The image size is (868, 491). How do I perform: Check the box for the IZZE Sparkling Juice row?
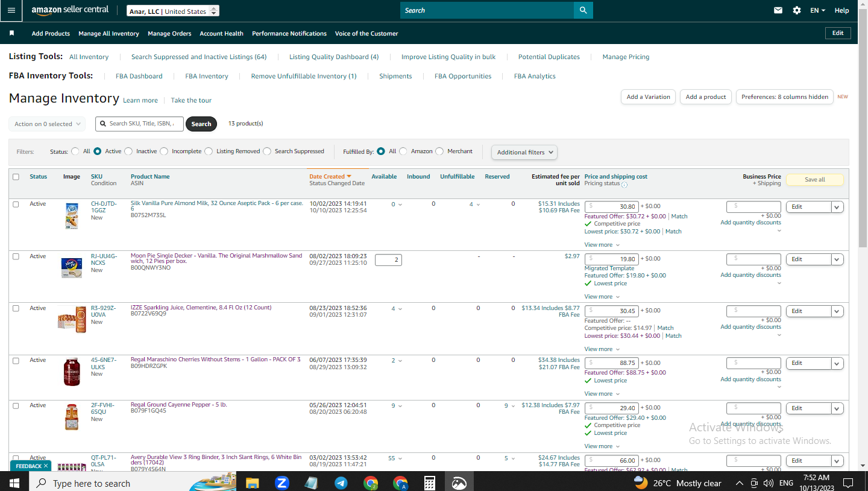coord(16,308)
